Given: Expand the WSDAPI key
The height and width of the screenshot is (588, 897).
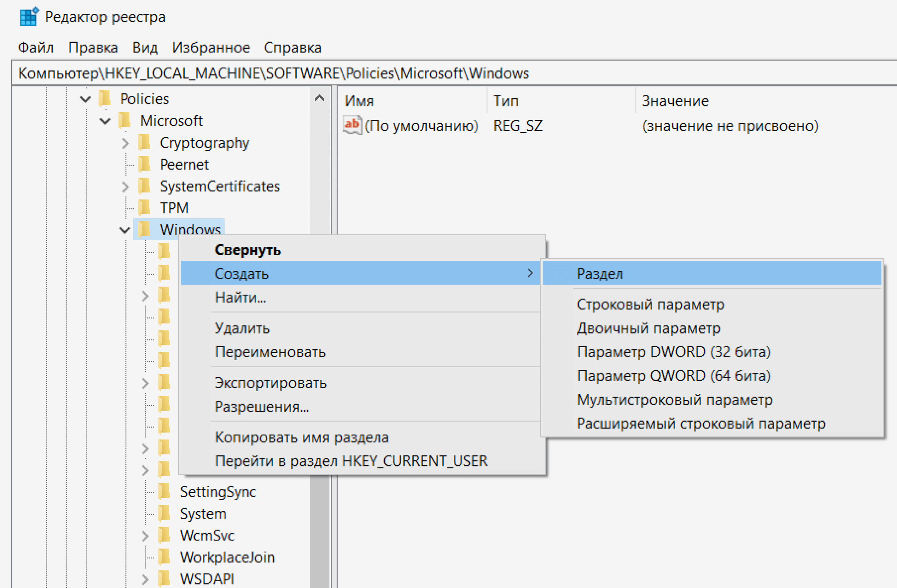Looking at the screenshot, I should (x=146, y=579).
